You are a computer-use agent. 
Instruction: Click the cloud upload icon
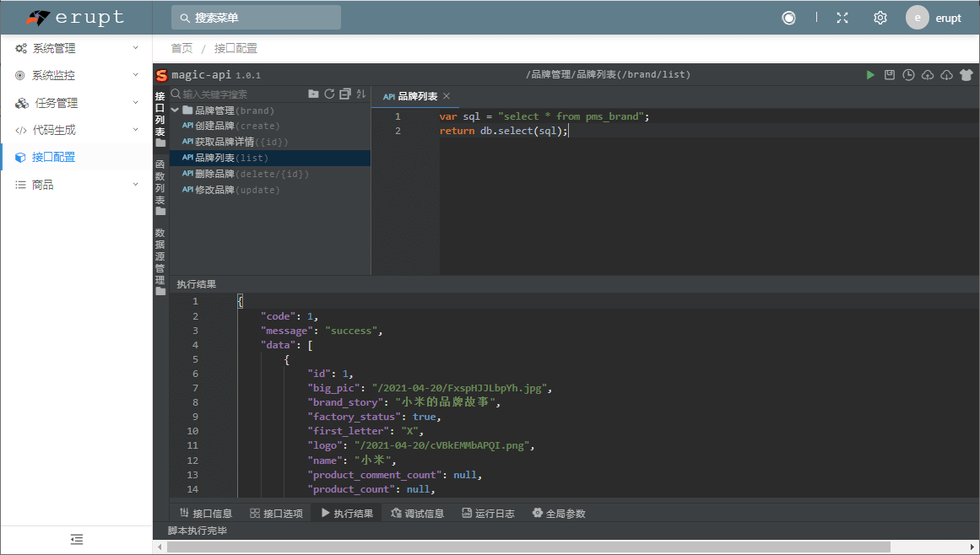tap(928, 75)
